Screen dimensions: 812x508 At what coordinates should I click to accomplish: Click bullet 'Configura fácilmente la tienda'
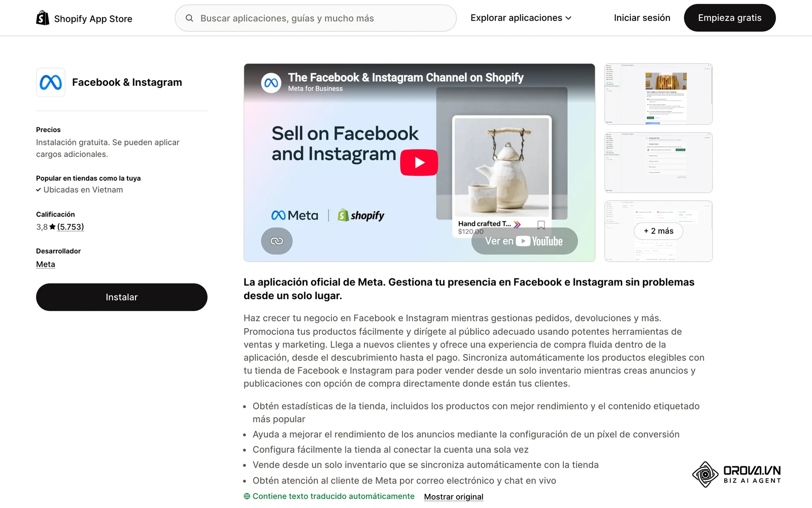tap(391, 450)
